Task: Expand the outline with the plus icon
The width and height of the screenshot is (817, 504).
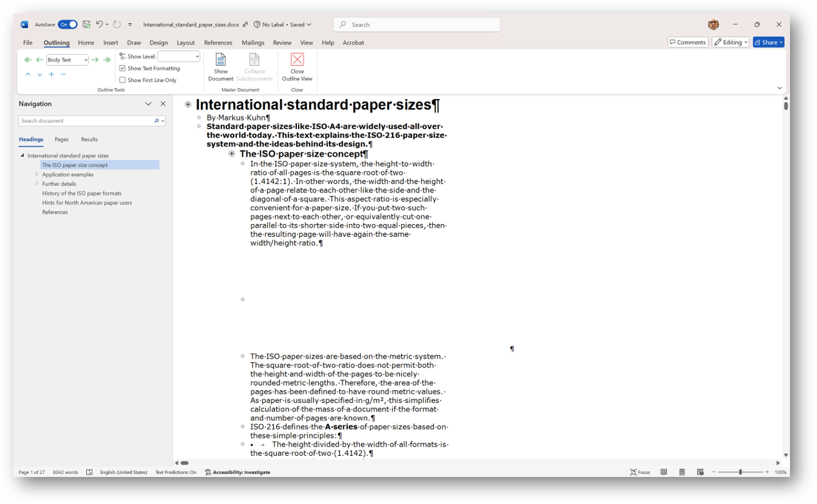Action: coord(51,74)
